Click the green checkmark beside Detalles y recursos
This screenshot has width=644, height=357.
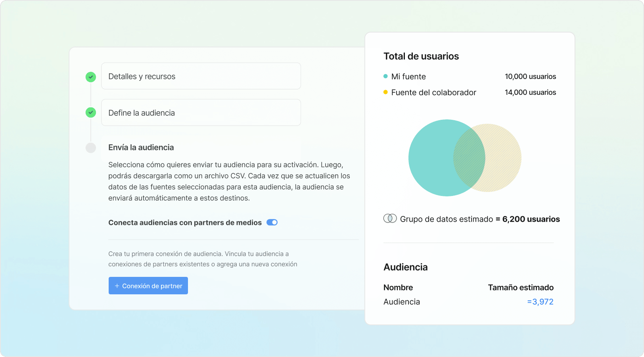click(x=91, y=77)
